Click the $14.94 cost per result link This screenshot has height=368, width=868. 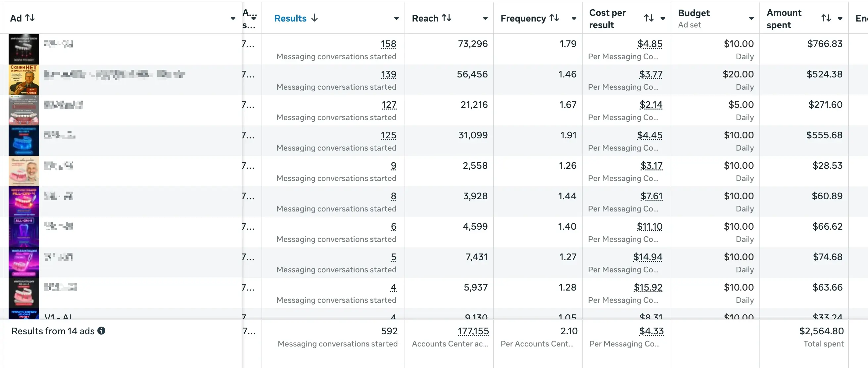click(x=648, y=257)
